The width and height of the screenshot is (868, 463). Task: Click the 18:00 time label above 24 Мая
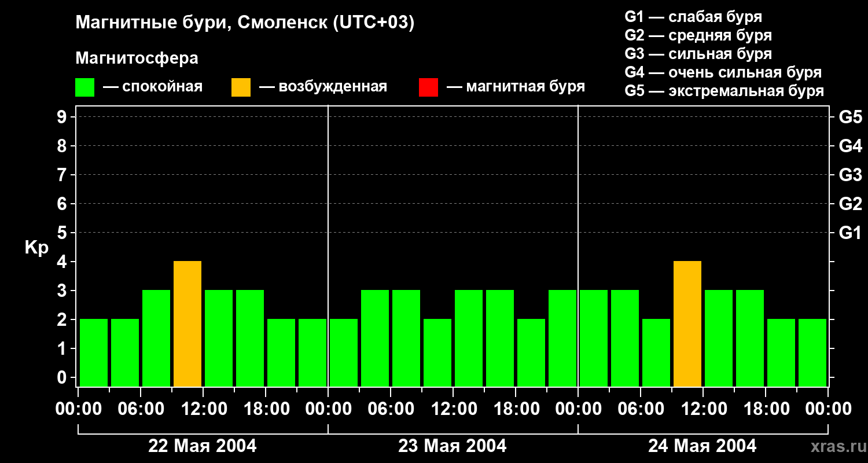766,409
